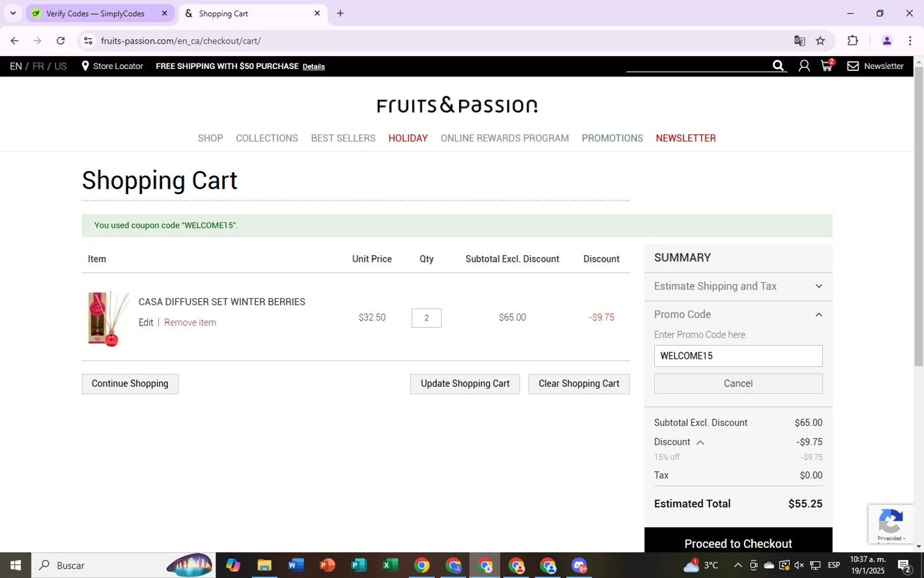Click the reCAPTCHA badge

(890, 524)
